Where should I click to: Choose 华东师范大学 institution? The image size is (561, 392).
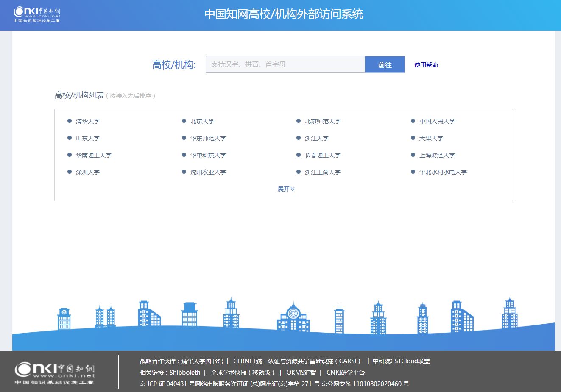pyautogui.click(x=208, y=138)
